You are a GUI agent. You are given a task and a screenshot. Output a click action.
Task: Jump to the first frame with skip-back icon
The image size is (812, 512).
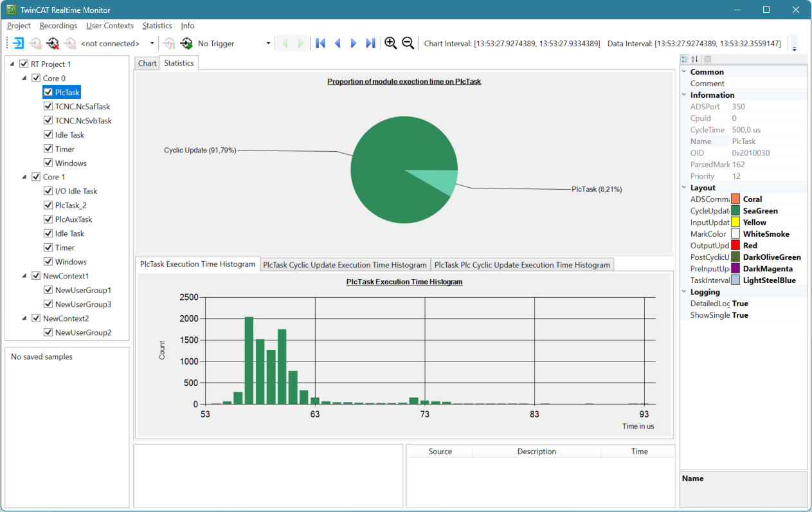pyautogui.click(x=320, y=43)
